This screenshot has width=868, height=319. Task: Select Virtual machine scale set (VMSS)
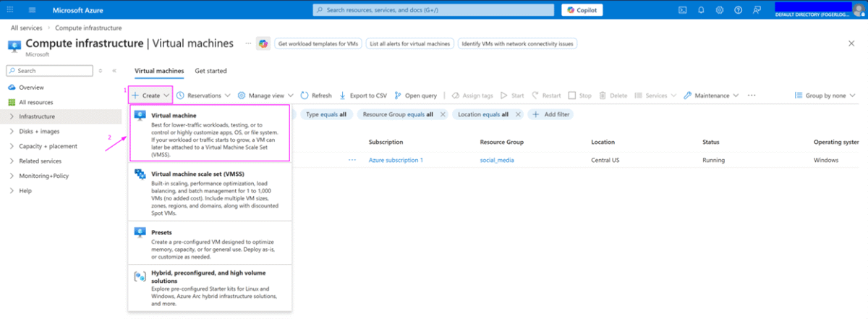click(210, 192)
